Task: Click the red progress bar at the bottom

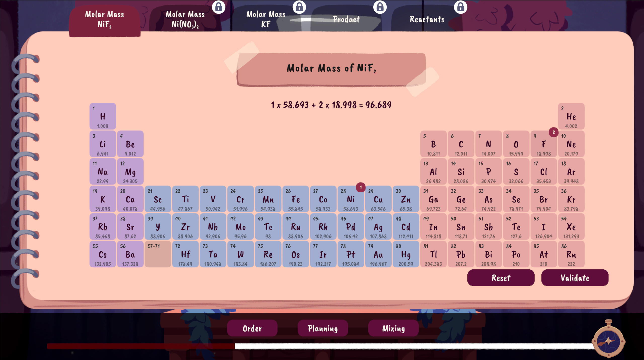Action: (141, 346)
